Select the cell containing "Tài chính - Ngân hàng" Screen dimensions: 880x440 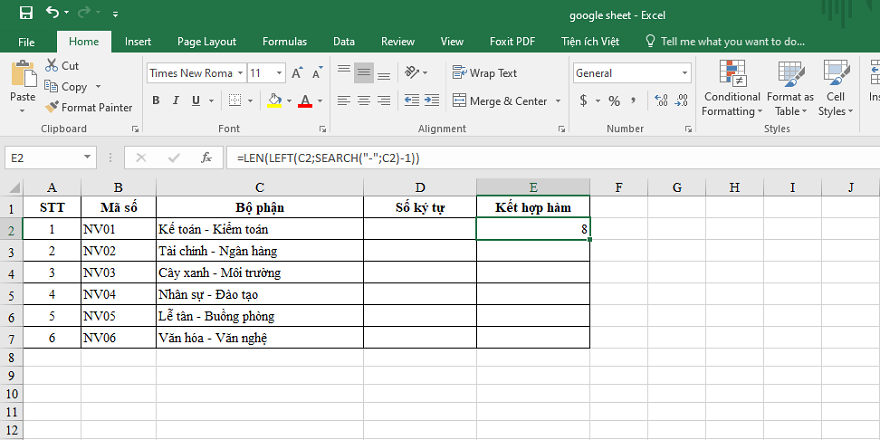point(259,251)
